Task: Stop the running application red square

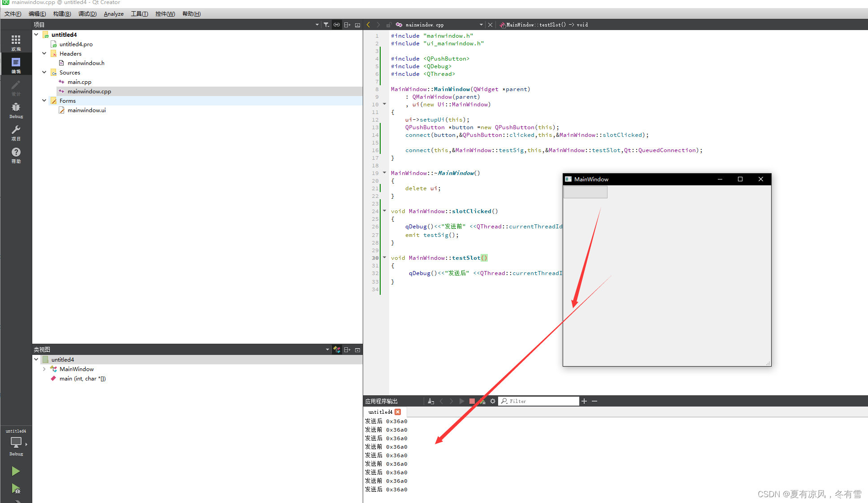Action: tap(472, 401)
